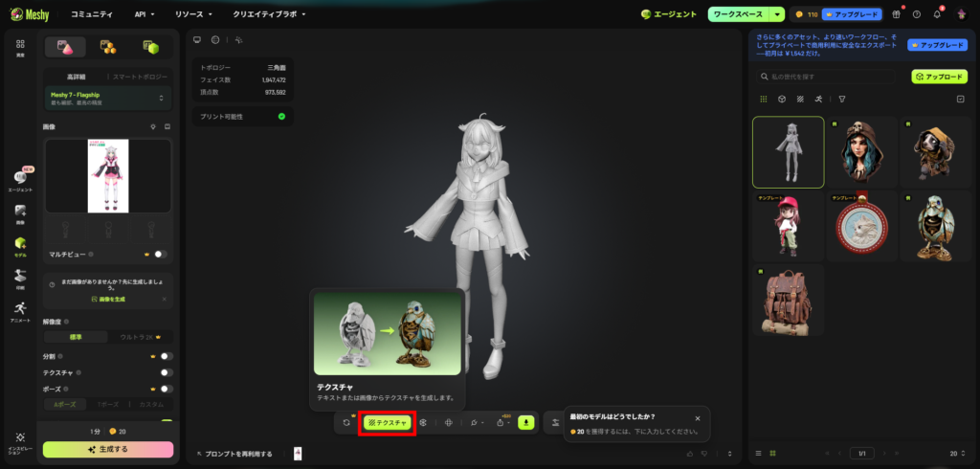Screen dimensions: 980x469
Task: Select the orange multi-cube mode tab
Action: [108, 47]
